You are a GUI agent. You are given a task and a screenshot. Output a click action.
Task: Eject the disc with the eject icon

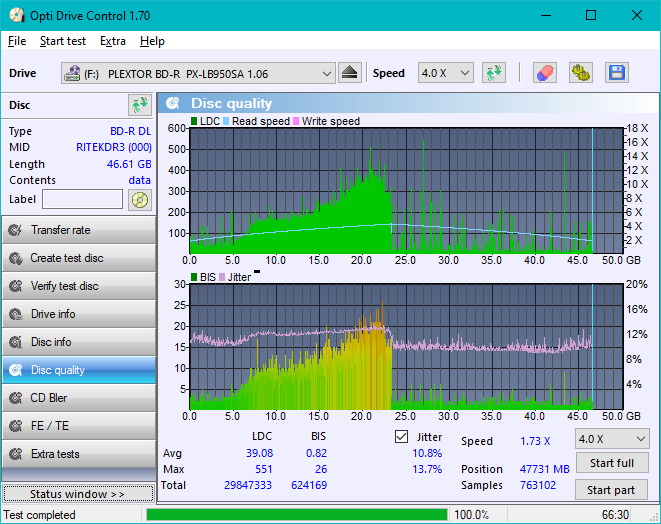point(349,73)
